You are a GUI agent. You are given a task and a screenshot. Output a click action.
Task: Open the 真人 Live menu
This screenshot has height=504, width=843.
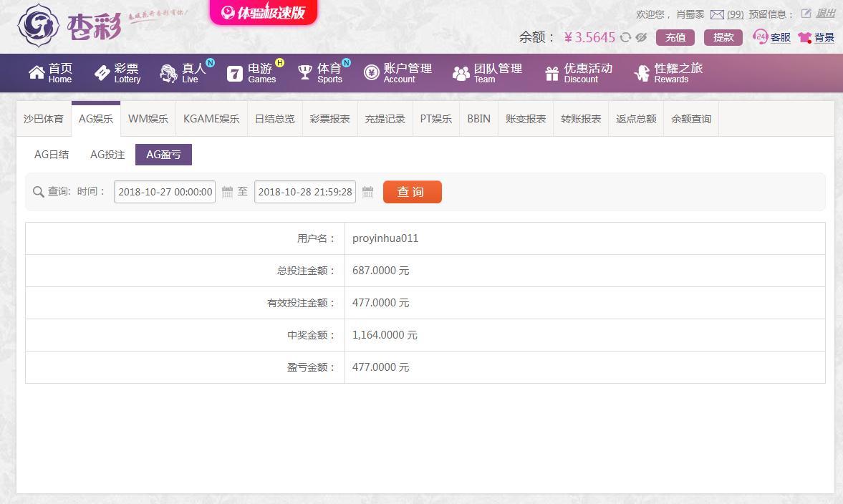[x=186, y=72]
